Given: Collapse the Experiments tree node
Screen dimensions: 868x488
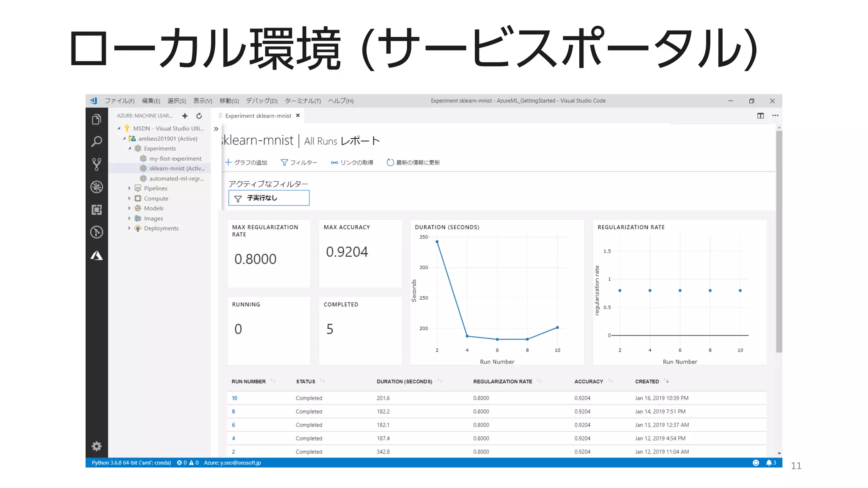Looking at the screenshot, I should pos(130,148).
